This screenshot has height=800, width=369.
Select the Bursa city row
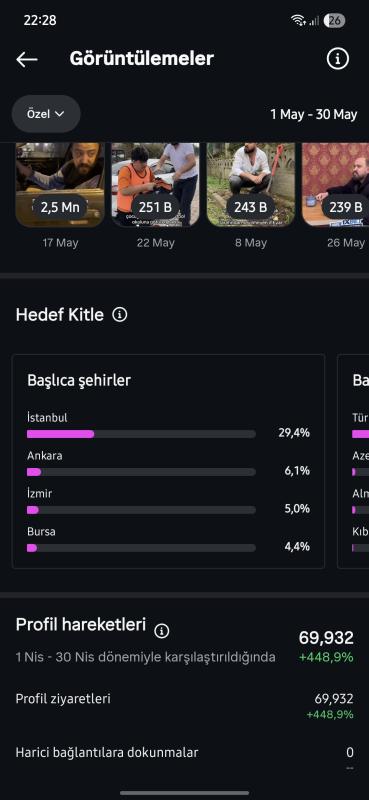pos(168,540)
